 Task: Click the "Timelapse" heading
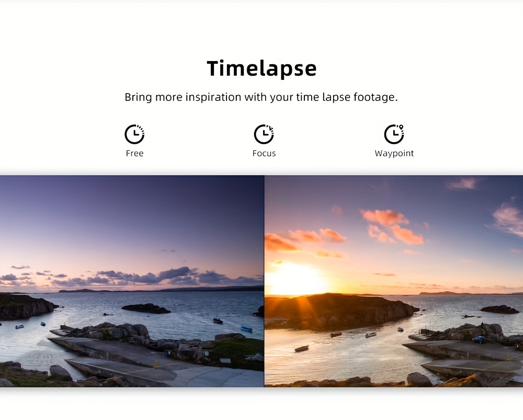pyautogui.click(x=261, y=68)
